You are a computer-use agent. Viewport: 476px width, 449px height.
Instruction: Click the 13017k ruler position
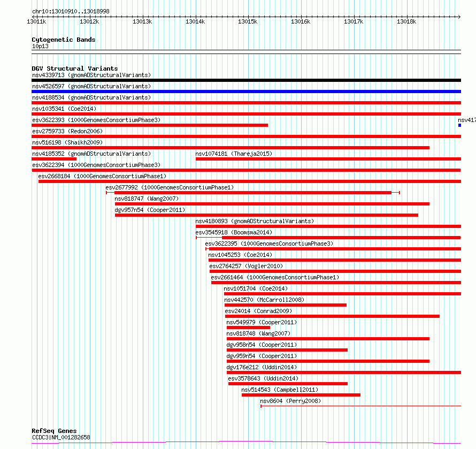(x=354, y=21)
